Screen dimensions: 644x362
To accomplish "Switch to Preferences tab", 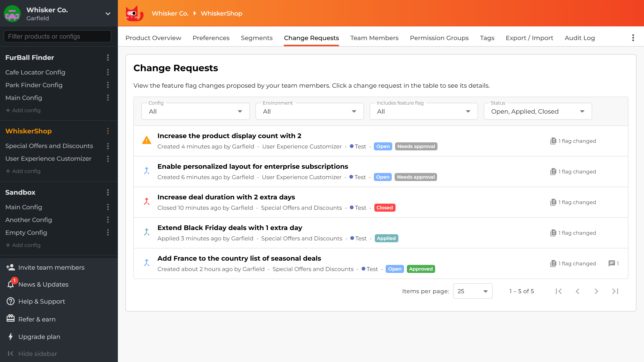I will [x=211, y=38].
